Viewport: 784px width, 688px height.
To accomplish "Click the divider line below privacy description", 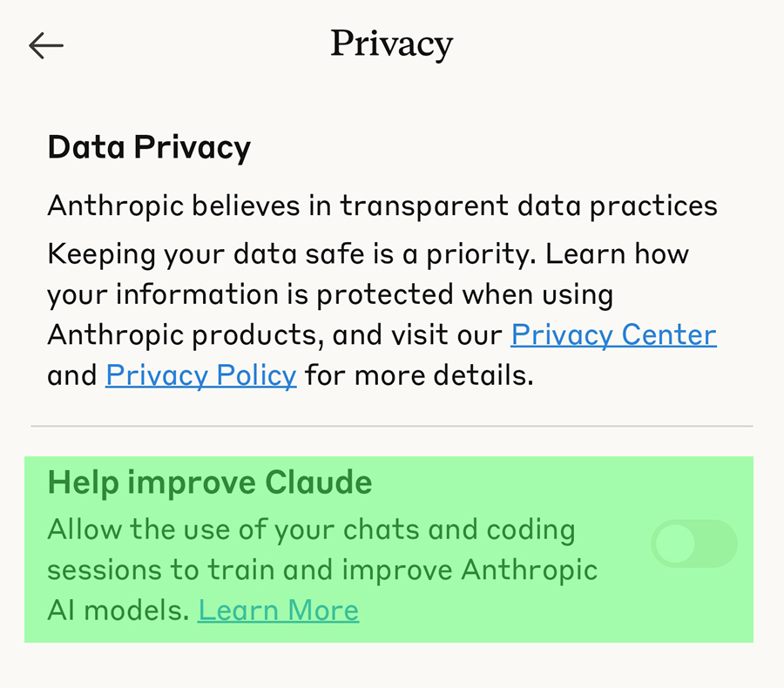I will (392, 426).
